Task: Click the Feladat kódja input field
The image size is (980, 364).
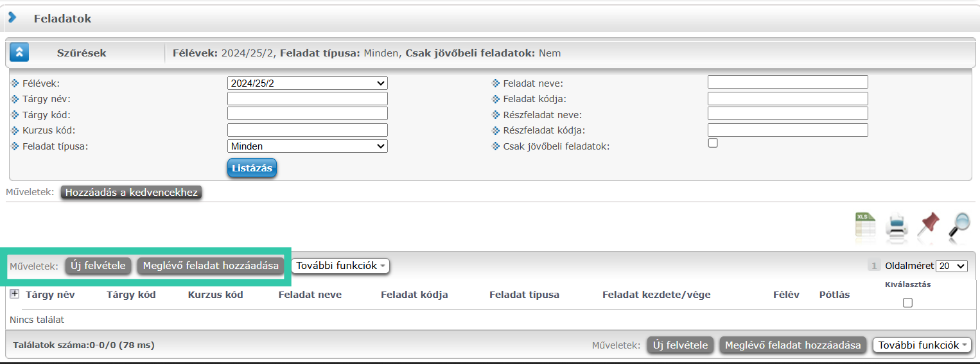Action: [x=787, y=99]
